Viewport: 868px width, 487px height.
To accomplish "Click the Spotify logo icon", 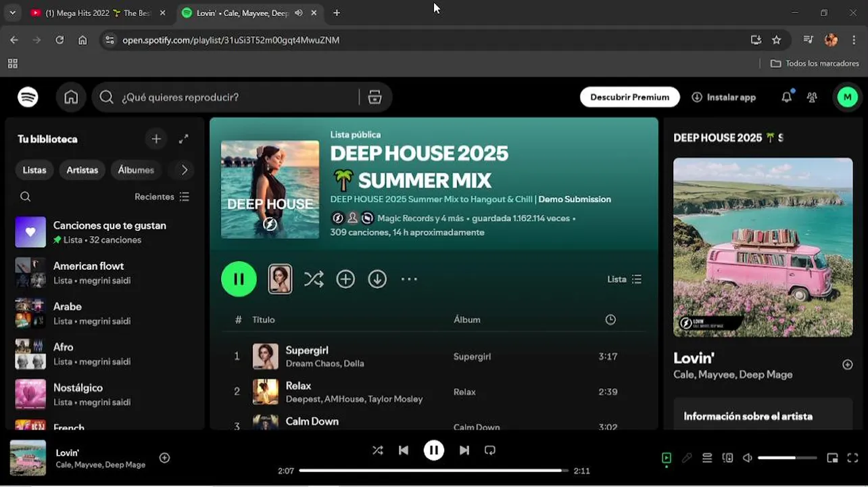I will [28, 97].
